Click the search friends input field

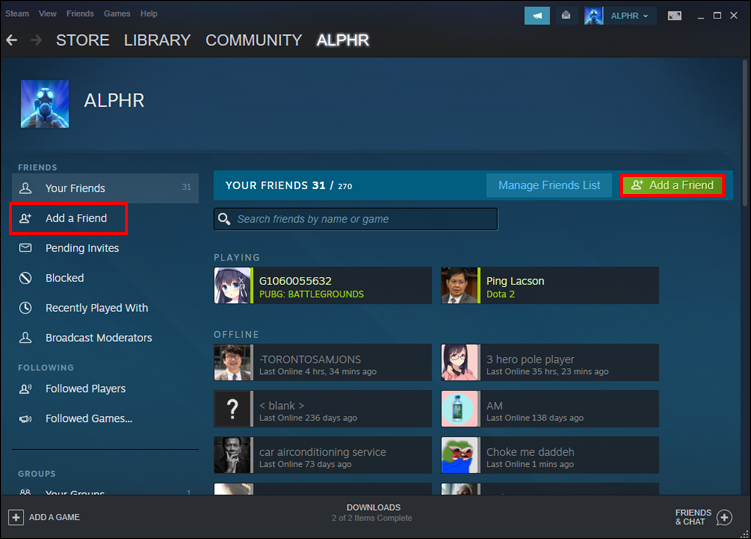click(x=356, y=219)
